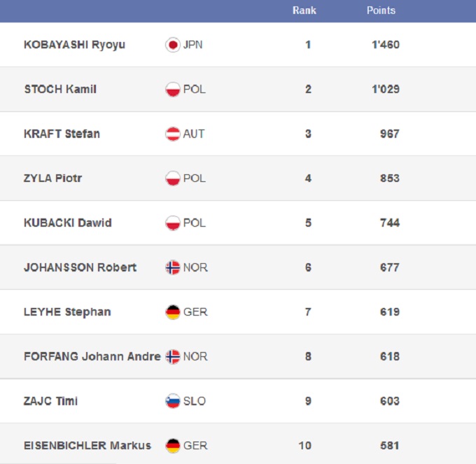Sort by the Rank column header
The width and height of the screenshot is (476, 464).
304,10
